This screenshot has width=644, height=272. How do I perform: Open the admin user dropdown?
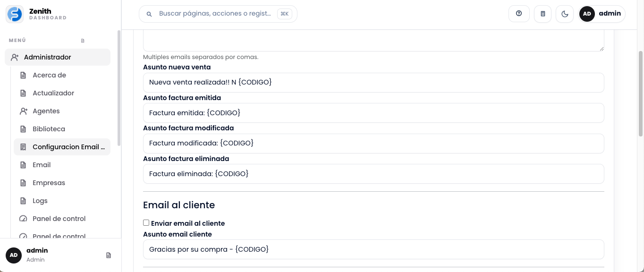coord(602,14)
